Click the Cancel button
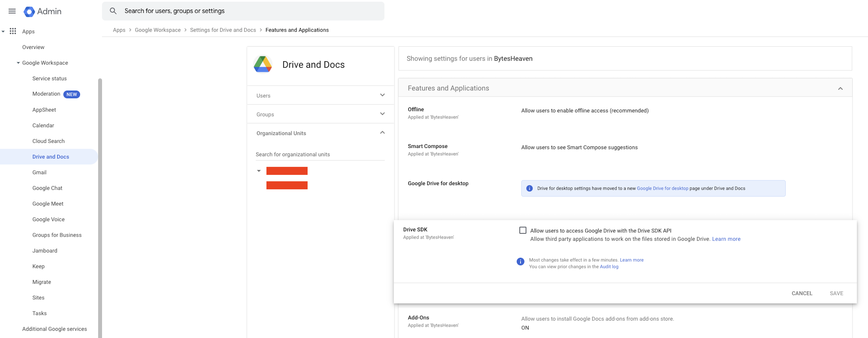 point(802,293)
